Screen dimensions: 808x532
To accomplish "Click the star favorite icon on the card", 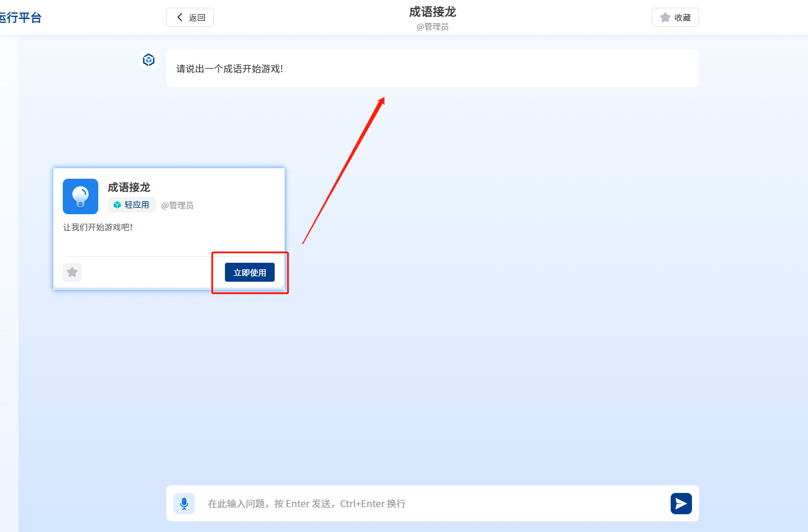I will (72, 272).
